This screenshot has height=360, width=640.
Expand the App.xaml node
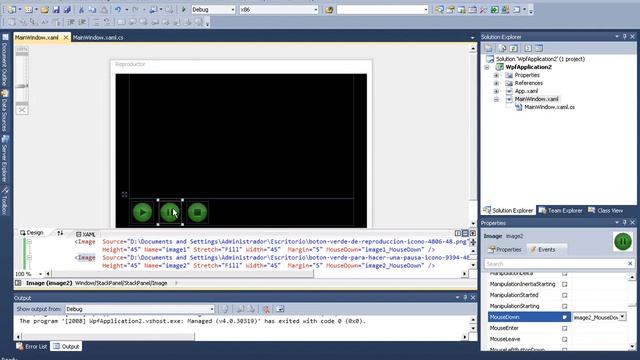coord(496,91)
